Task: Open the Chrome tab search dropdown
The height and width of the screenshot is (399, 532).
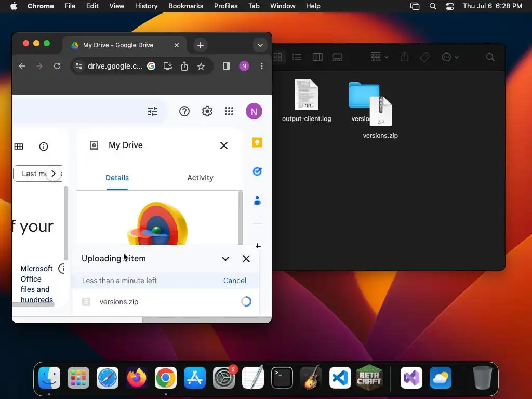Action: [x=260, y=45]
